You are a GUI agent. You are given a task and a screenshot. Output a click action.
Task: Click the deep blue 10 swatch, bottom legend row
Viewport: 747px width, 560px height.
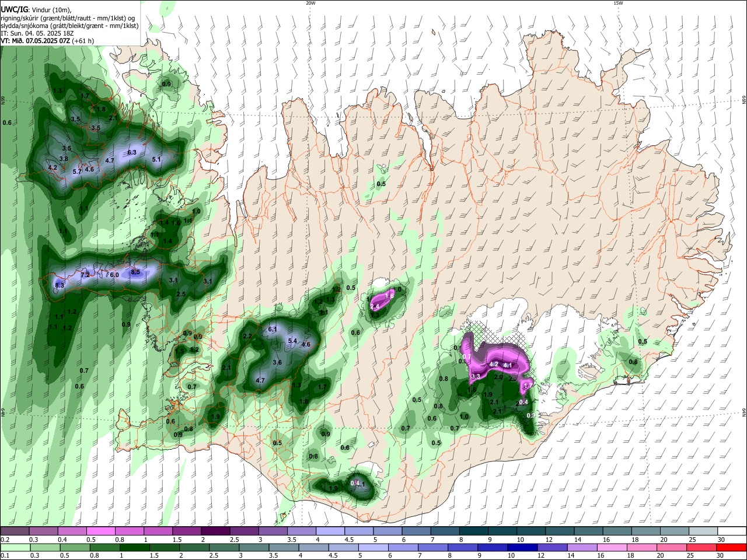pyautogui.click(x=523, y=547)
